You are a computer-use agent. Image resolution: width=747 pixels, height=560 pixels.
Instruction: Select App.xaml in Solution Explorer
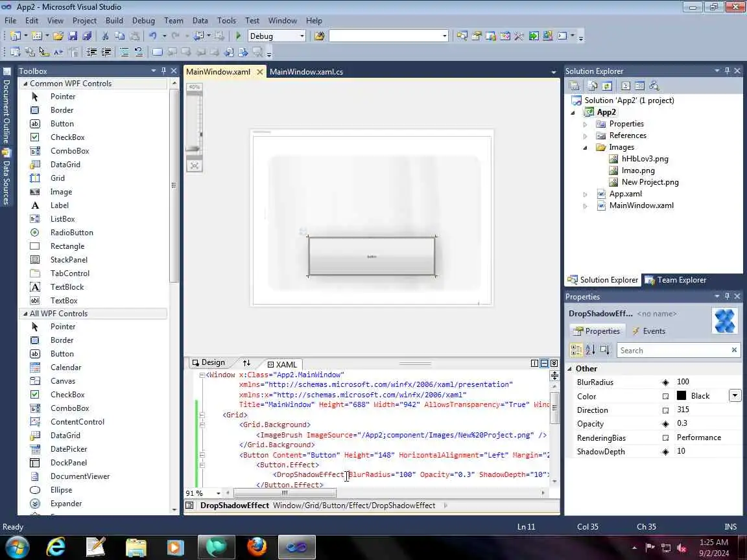point(626,194)
